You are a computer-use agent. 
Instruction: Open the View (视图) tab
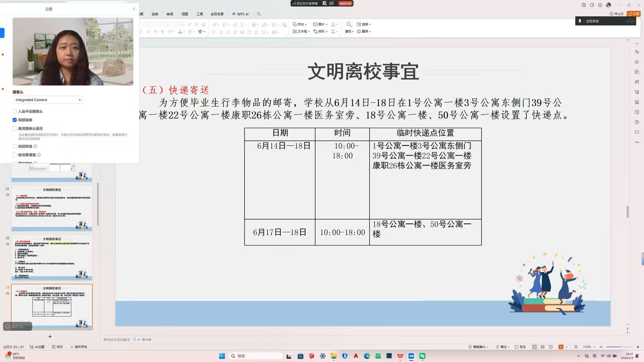185,14
